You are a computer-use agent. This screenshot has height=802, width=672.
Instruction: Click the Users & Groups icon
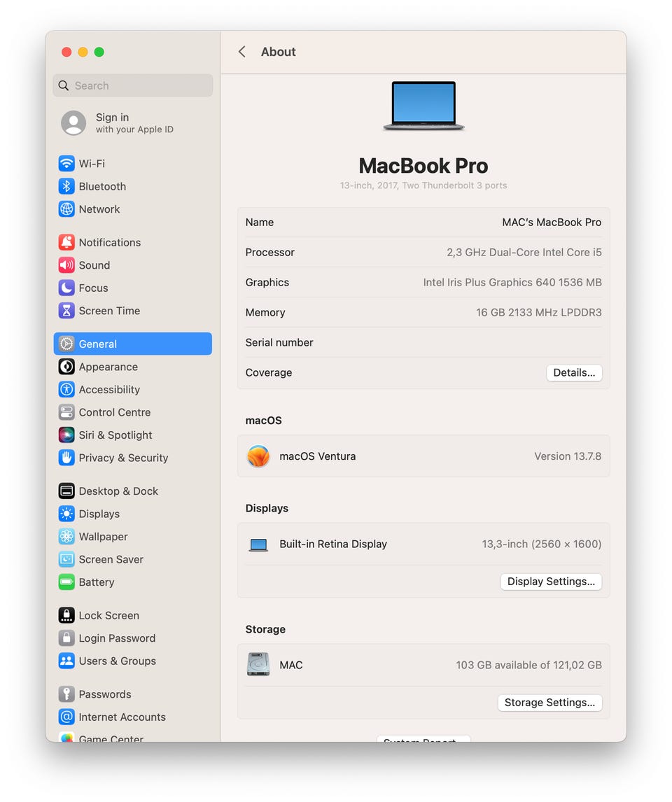pos(66,661)
